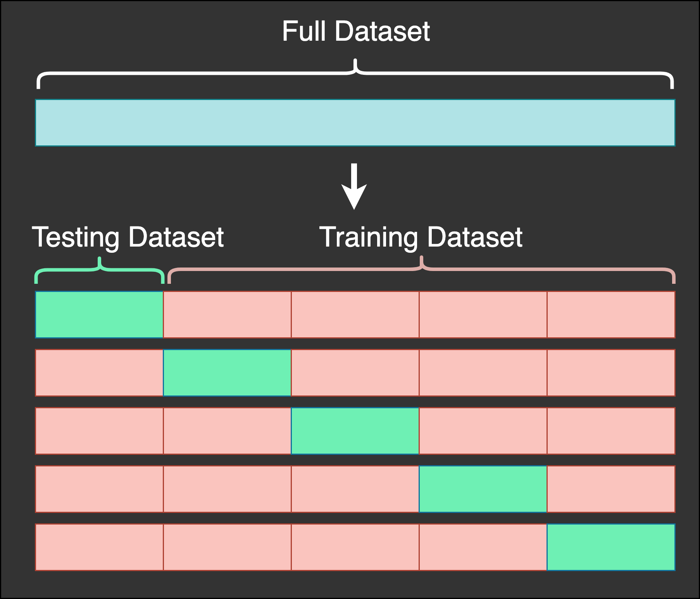700x599 pixels.
Task: Click the light blue full dataset bar
Action: coord(355,123)
